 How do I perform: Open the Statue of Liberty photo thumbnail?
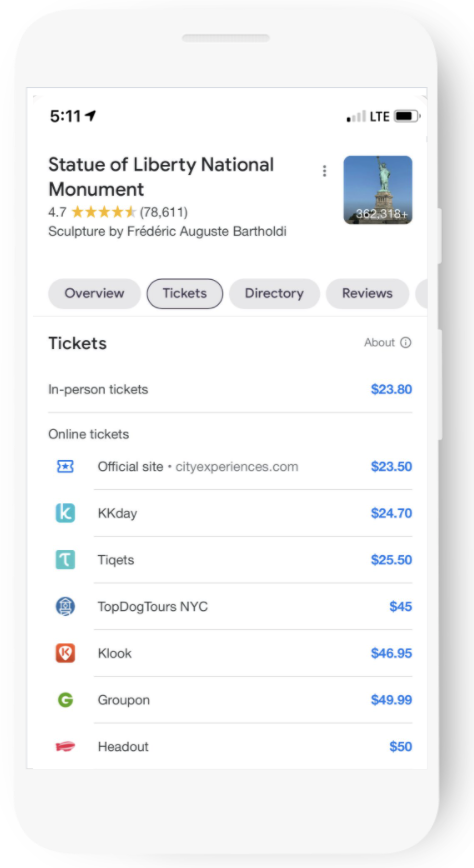[x=378, y=190]
